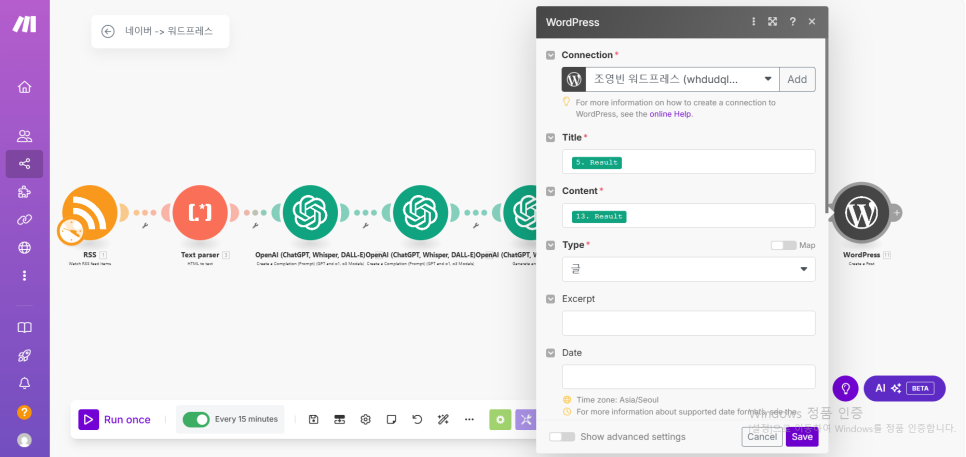Open Notes icon in bottom toolbar
The width and height of the screenshot is (966, 457).
pyautogui.click(x=391, y=419)
